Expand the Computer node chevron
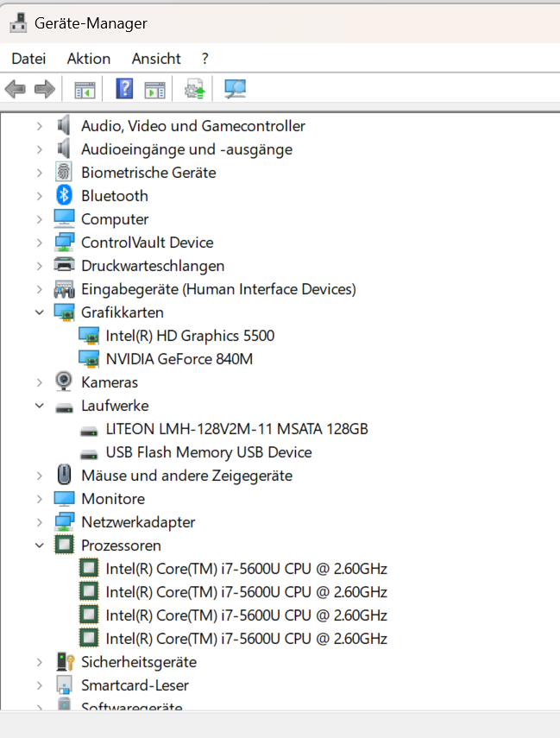The image size is (560, 738). (40, 219)
